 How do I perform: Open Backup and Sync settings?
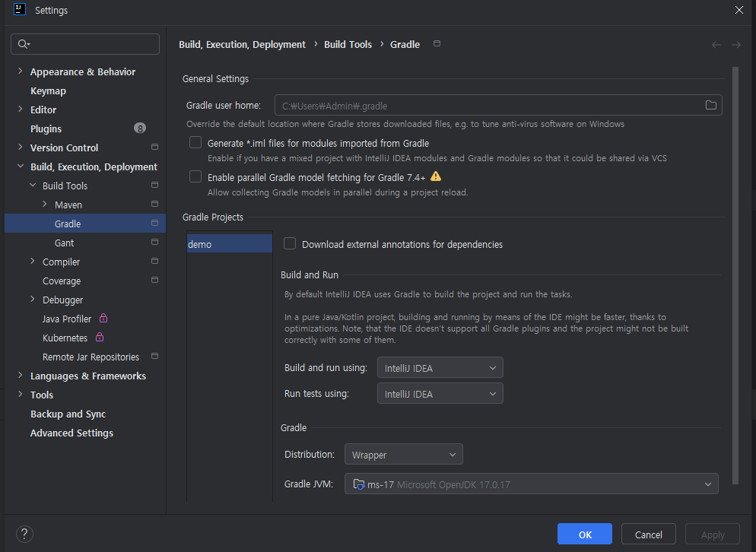tap(68, 414)
